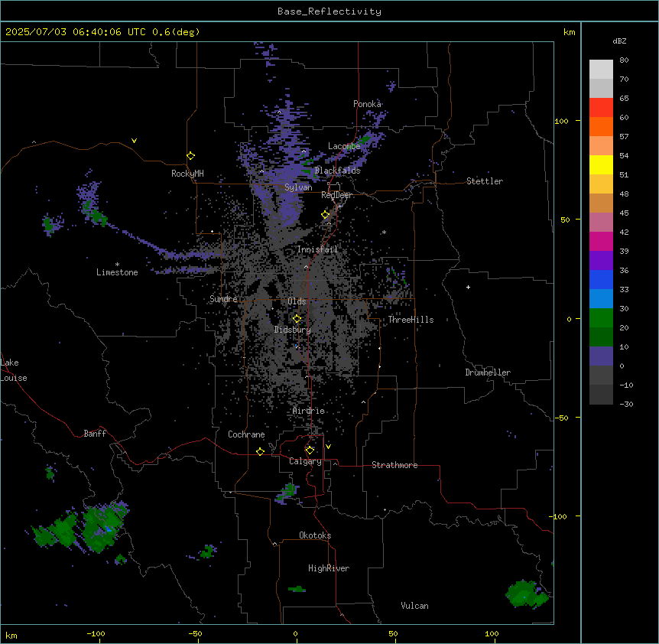The image size is (659, 644).
Task: Click the Cochrane label
Action: coord(246,434)
